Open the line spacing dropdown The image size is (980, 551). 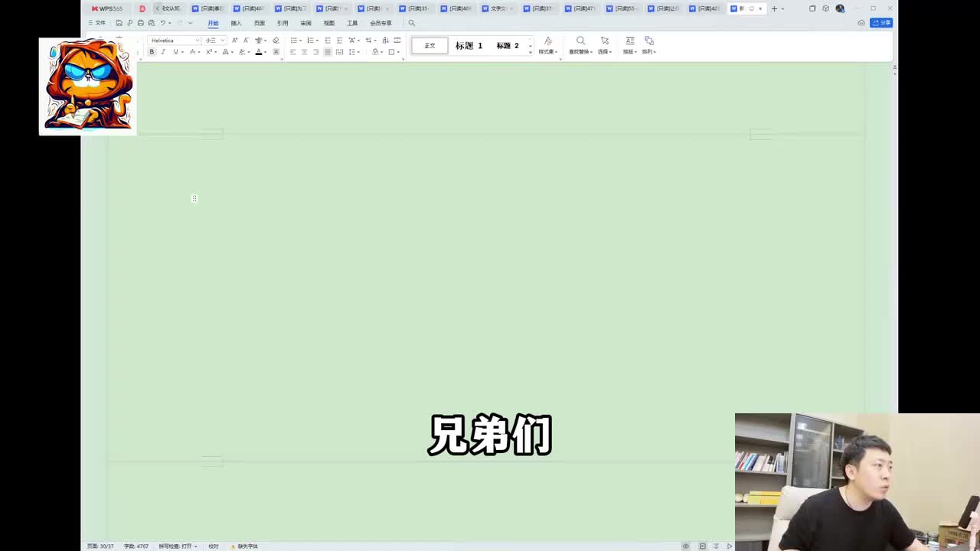click(x=354, y=52)
